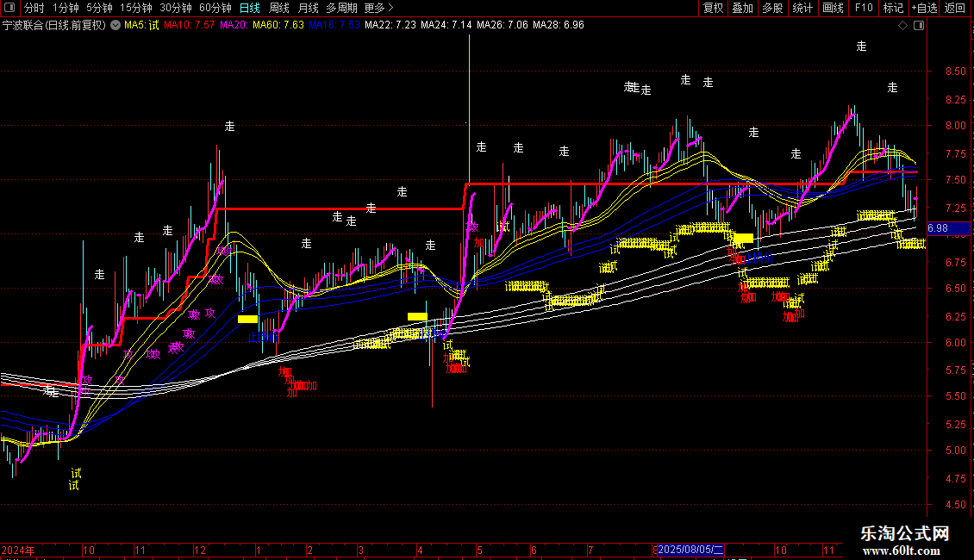Select the 60分钟 period
Image resolution: width=974 pixels, height=560 pixels.
coord(215,8)
